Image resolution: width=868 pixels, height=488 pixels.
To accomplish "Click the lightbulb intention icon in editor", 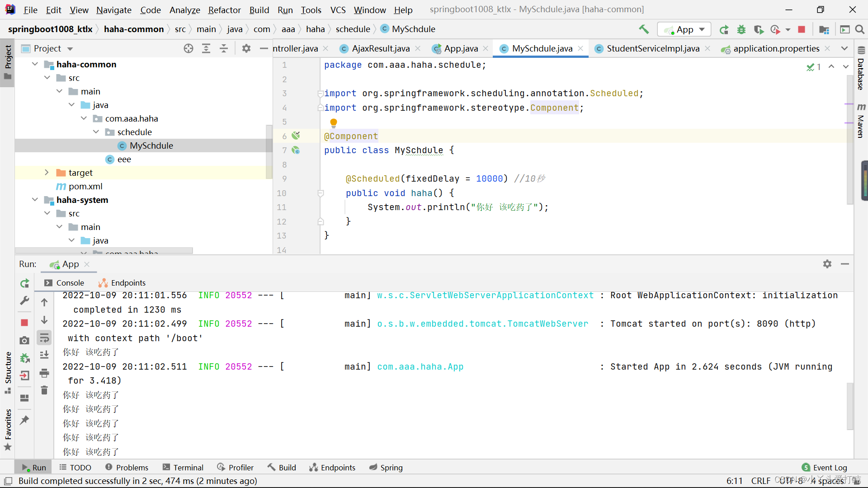I will tap(334, 122).
